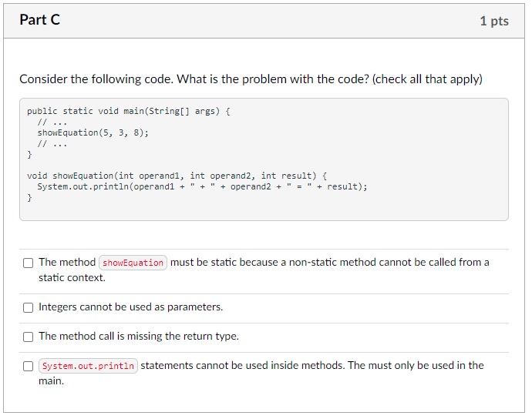Click the 'Part C' heading

[x=39, y=20]
